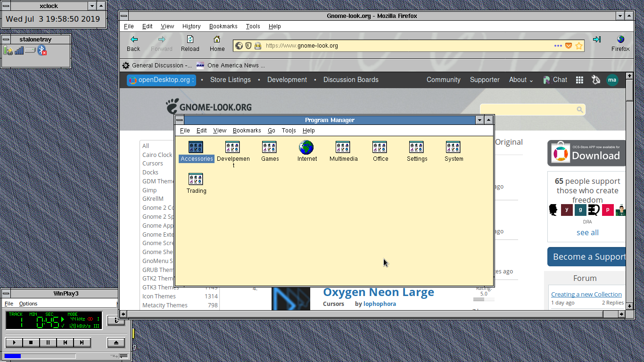Open the About dropdown on gnome-look
Image resolution: width=644 pixels, height=362 pixels.
(x=521, y=80)
